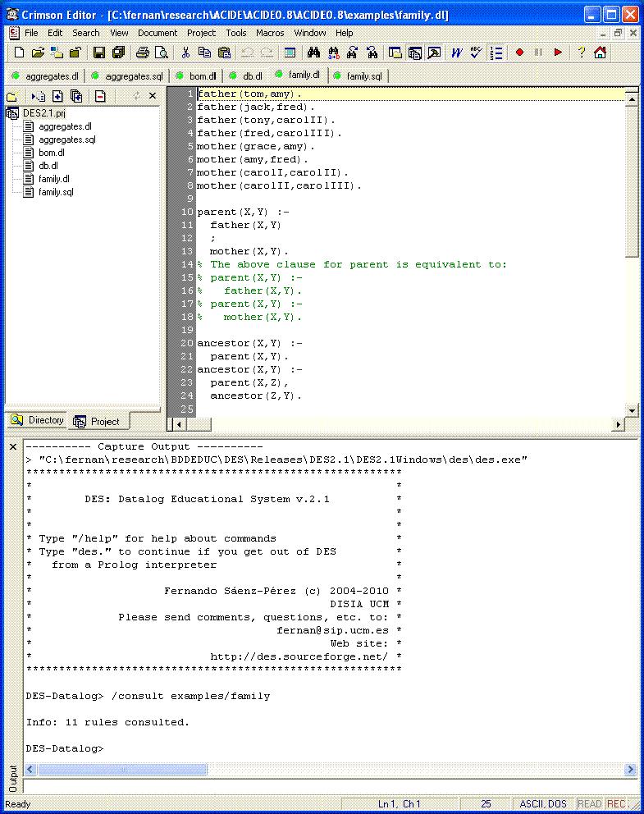Image resolution: width=644 pixels, height=814 pixels.
Task: Open the File menu
Action: click(x=31, y=33)
